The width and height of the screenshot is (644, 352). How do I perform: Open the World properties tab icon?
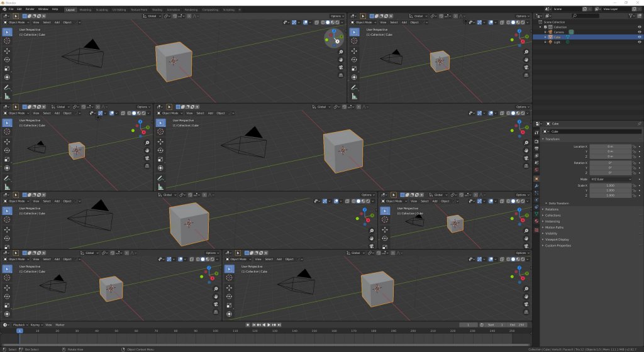(536, 170)
